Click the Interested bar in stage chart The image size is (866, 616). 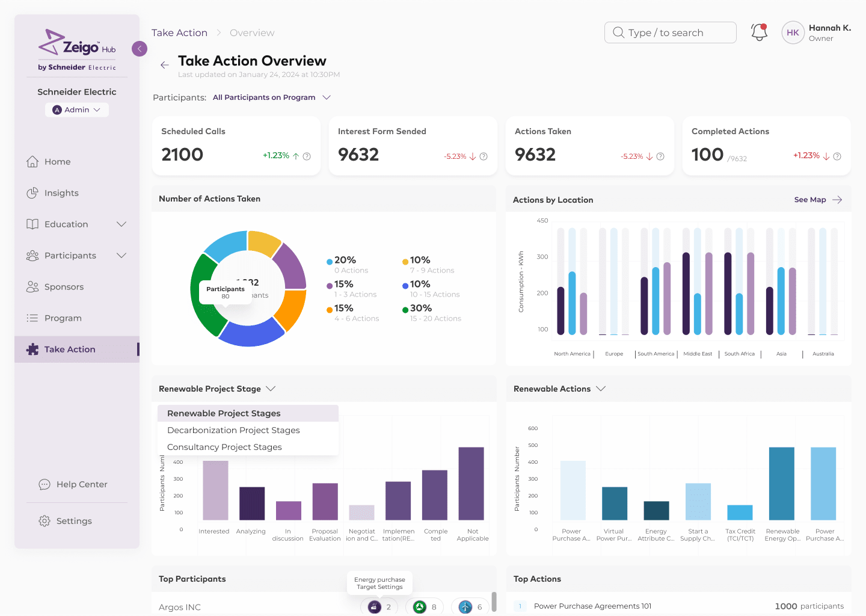pyautogui.click(x=215, y=490)
